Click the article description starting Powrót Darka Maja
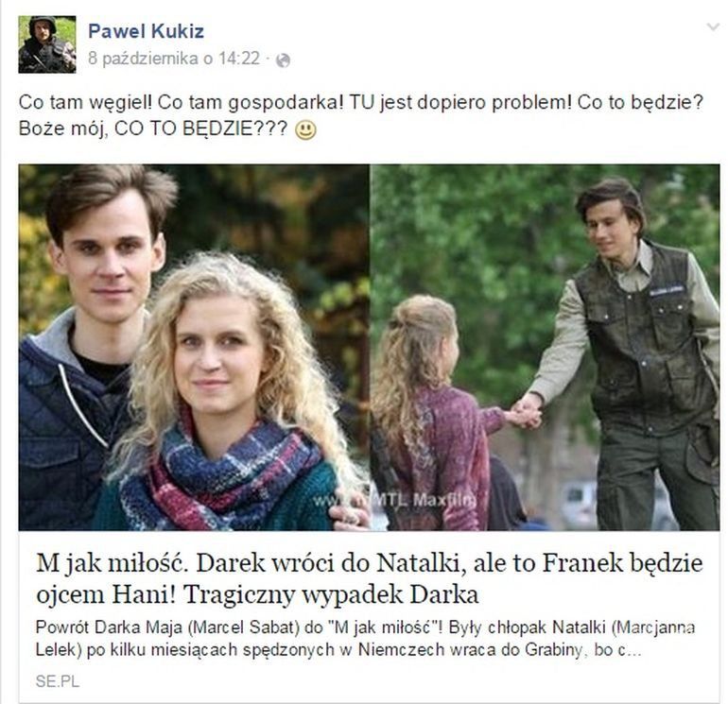728x704 pixels. pos(365,639)
